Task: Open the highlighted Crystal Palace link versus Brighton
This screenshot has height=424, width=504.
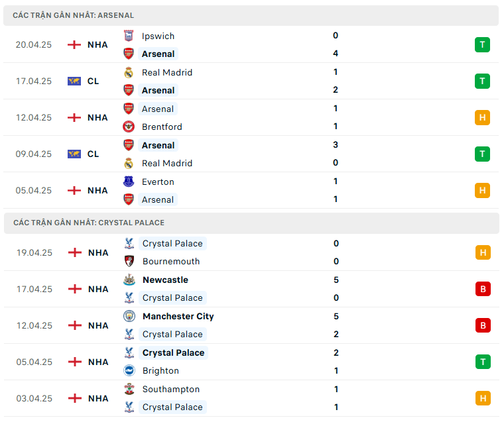Action: pyautogui.click(x=173, y=352)
